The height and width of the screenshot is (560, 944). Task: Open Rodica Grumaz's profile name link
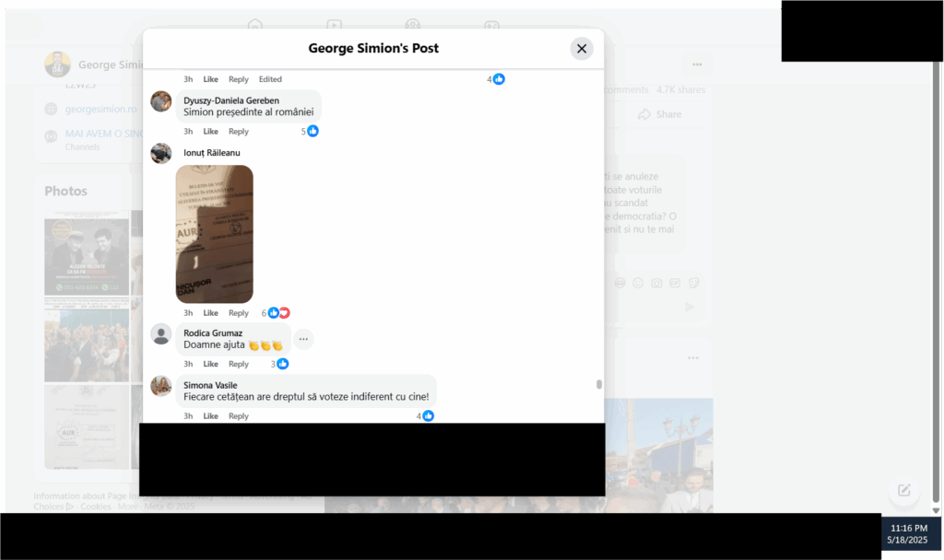(x=213, y=333)
